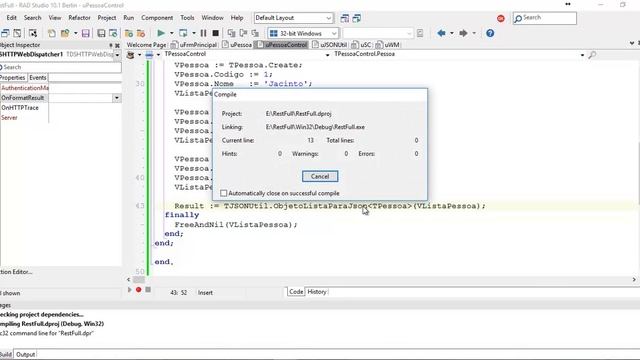Click the Set debug desktop icon
The width and height of the screenshot is (640, 360).
[357, 18]
